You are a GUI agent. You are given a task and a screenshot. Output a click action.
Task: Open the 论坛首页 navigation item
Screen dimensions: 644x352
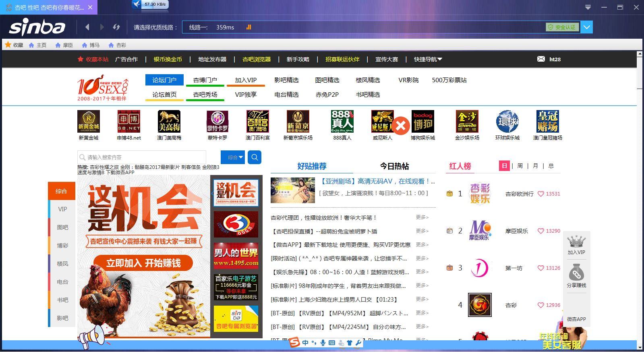tap(164, 95)
